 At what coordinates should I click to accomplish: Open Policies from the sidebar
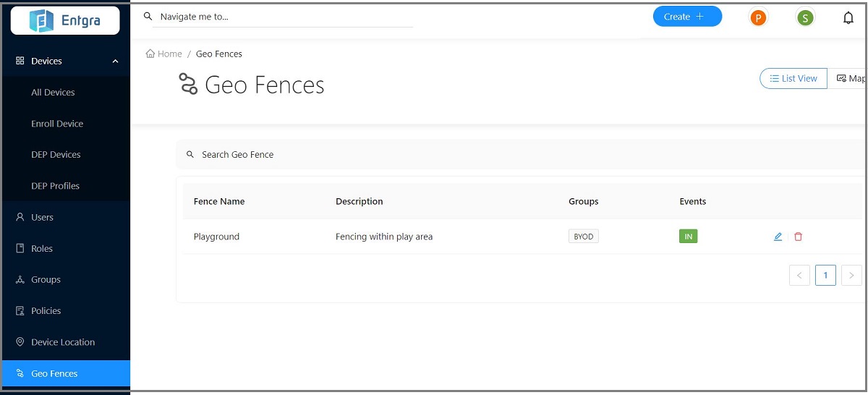pyautogui.click(x=46, y=311)
